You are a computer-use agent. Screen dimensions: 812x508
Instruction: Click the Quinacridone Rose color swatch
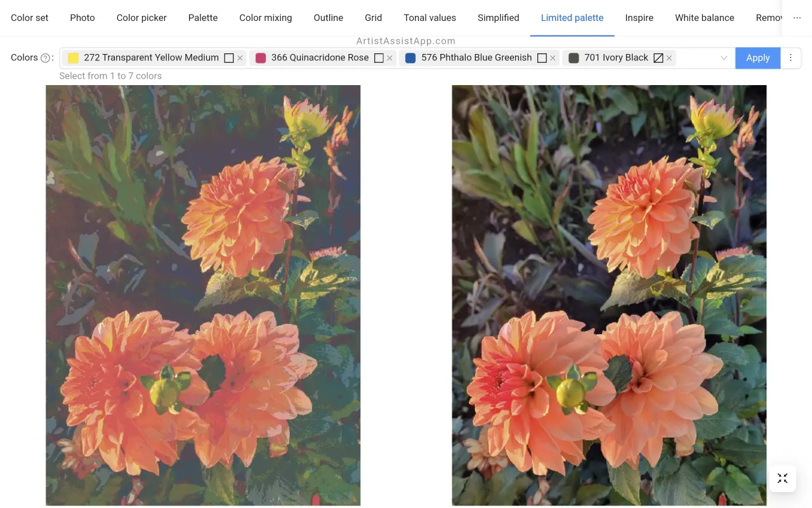[x=261, y=58]
